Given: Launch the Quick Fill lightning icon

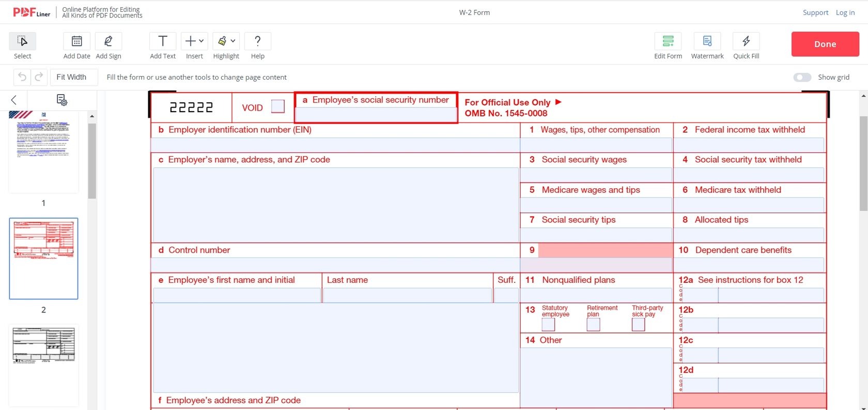Looking at the screenshot, I should pyautogui.click(x=746, y=41).
